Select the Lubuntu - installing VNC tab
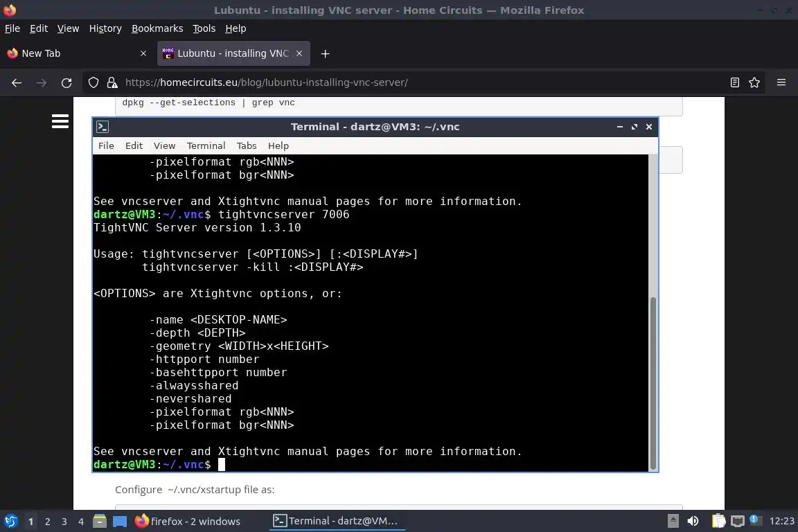 click(233, 53)
